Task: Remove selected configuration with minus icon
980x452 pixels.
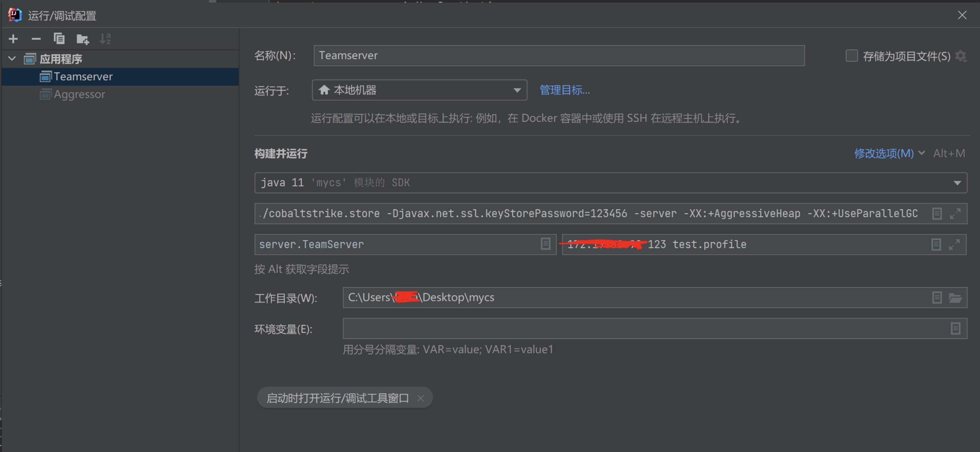Action: pos(36,39)
